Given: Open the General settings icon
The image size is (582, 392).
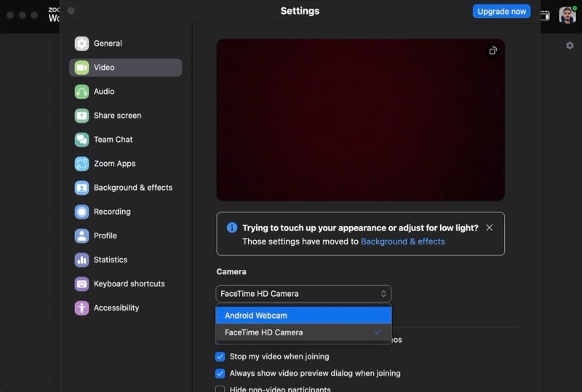Looking at the screenshot, I should click(x=81, y=44).
